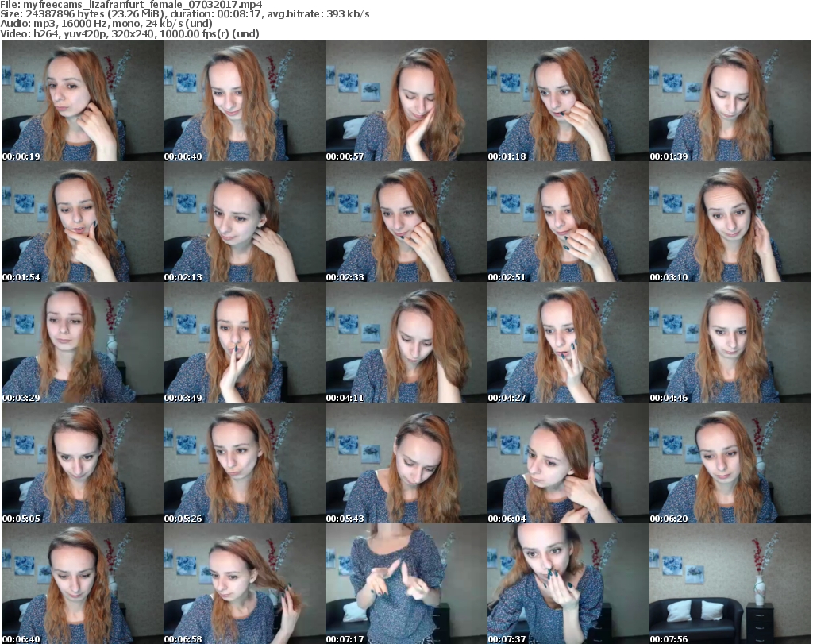Open the frame at 00:05:26
The width and height of the screenshot is (813, 644).
(x=245, y=463)
